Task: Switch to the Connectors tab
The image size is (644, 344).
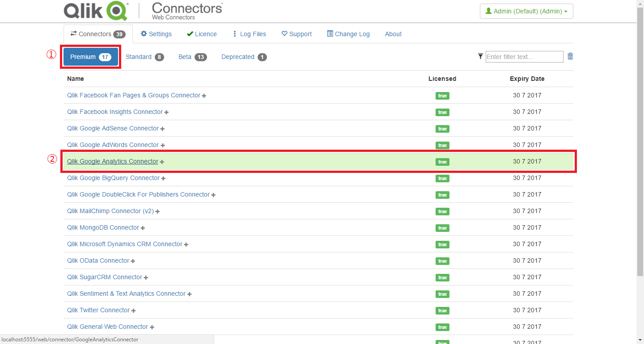Action: pos(98,34)
